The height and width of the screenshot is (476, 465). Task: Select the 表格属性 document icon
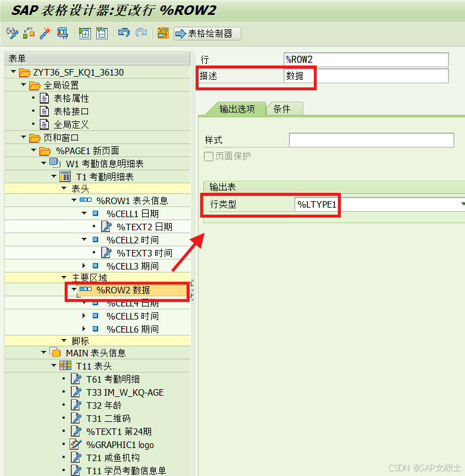pos(44,98)
